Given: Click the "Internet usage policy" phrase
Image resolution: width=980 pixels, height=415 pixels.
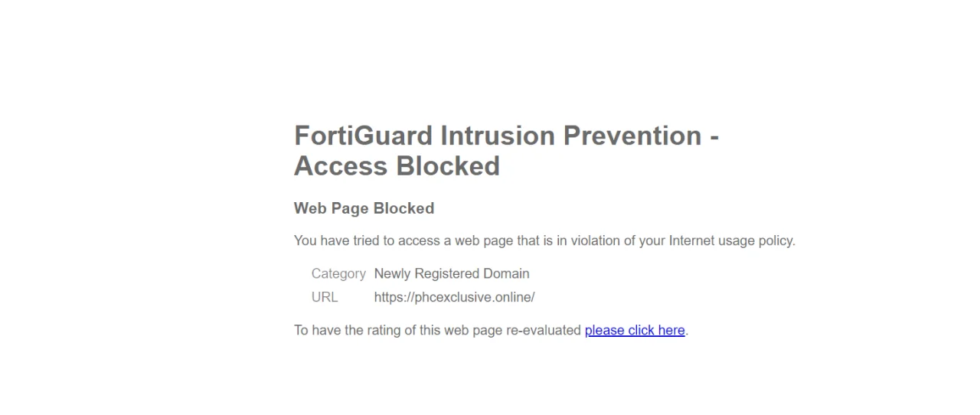Looking at the screenshot, I should click(x=732, y=240).
